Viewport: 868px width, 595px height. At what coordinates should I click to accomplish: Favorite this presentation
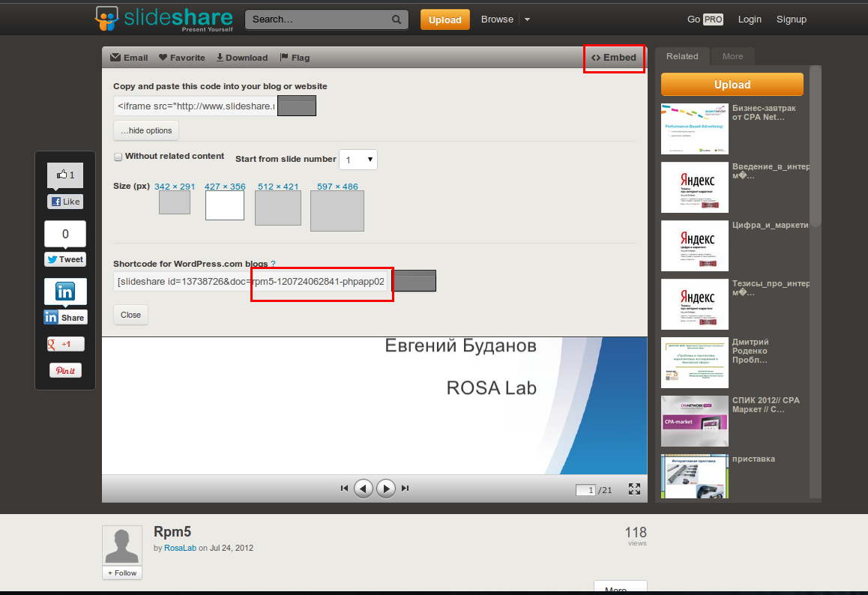181,58
